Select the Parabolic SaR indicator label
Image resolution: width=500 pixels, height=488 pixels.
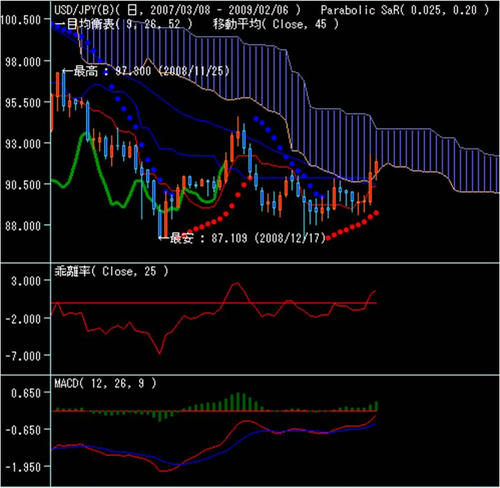pyautogui.click(x=405, y=10)
